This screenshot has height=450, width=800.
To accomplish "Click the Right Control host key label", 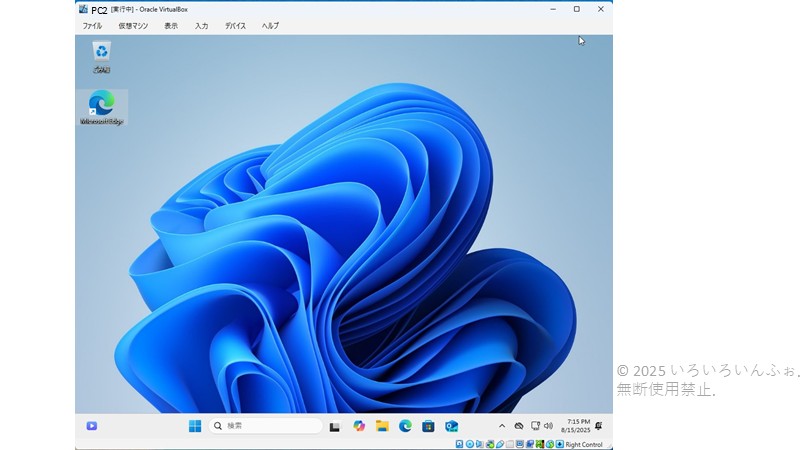I will [584, 444].
